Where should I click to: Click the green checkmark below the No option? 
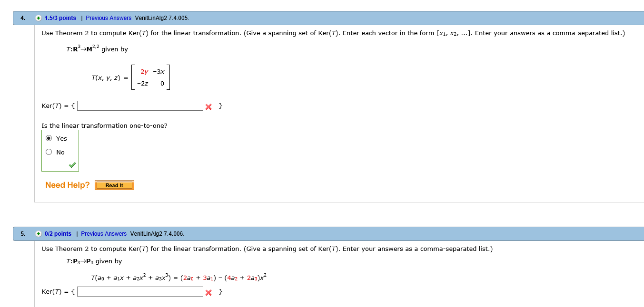(71, 165)
